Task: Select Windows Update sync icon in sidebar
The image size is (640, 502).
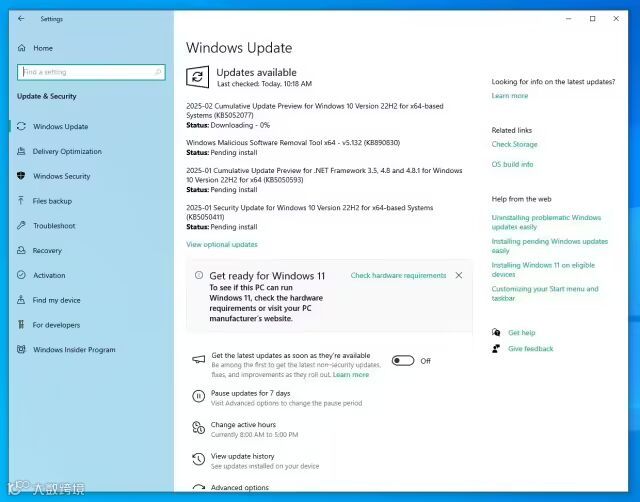Action: coord(21,127)
